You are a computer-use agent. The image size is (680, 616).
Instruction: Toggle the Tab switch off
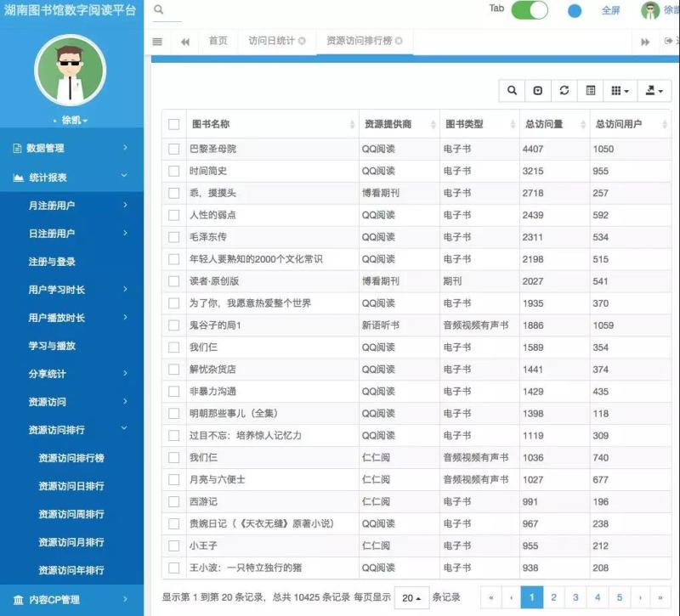[x=529, y=11]
